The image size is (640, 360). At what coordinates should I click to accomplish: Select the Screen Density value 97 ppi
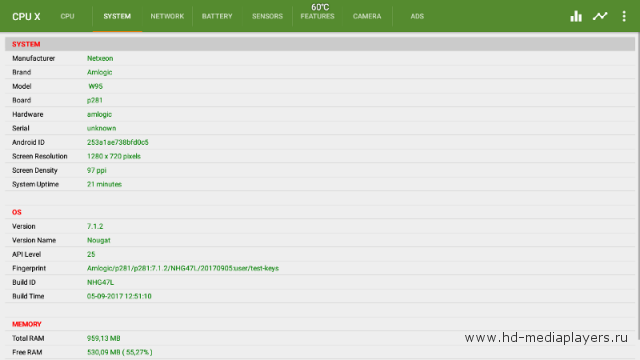[97, 171]
